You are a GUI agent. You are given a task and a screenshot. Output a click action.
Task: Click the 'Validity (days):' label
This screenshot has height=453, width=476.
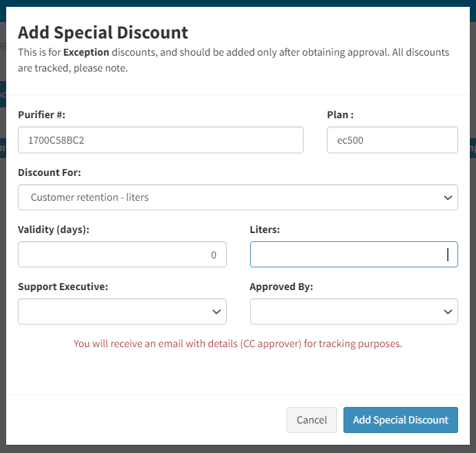pyautogui.click(x=54, y=230)
